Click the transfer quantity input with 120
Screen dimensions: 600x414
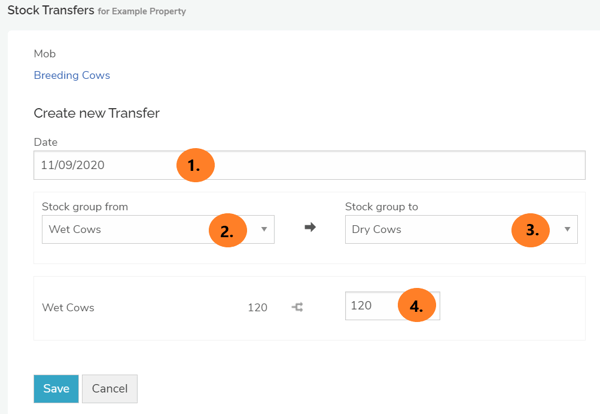[372, 306]
